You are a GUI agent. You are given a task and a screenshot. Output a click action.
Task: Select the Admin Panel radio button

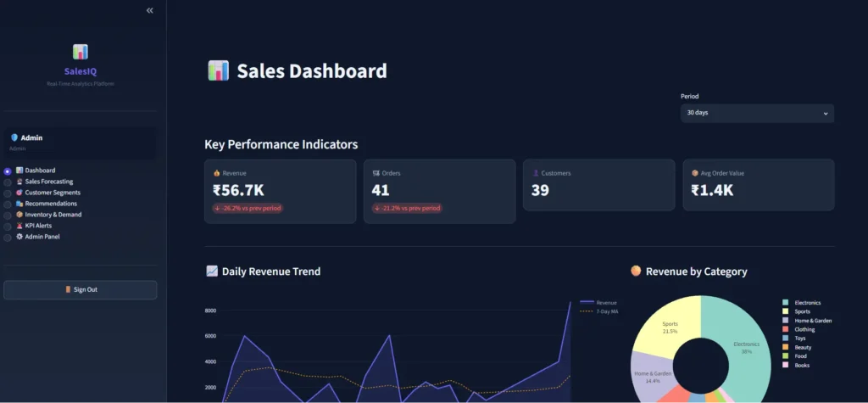click(x=7, y=238)
